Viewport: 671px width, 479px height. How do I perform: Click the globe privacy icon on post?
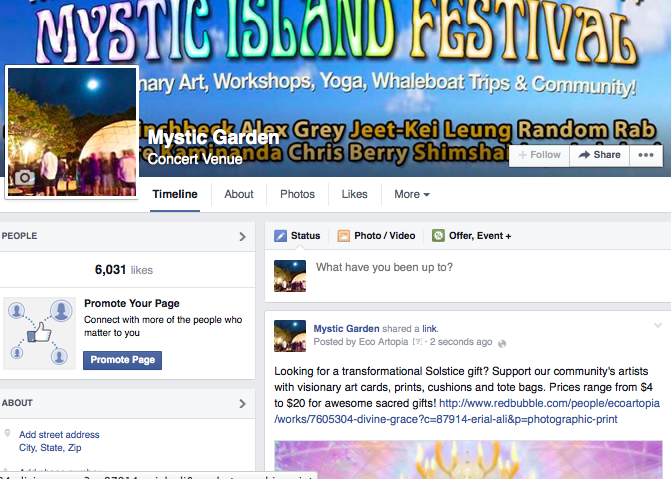point(502,343)
